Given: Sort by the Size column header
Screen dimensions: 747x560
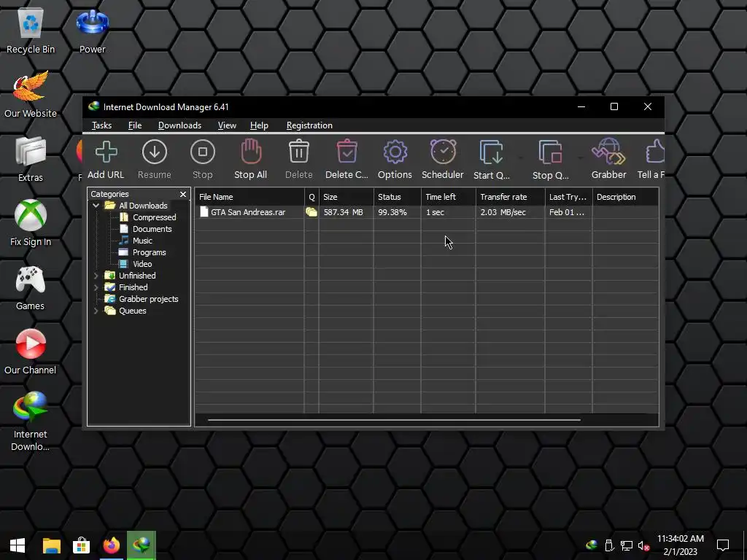Looking at the screenshot, I should pyautogui.click(x=347, y=197).
